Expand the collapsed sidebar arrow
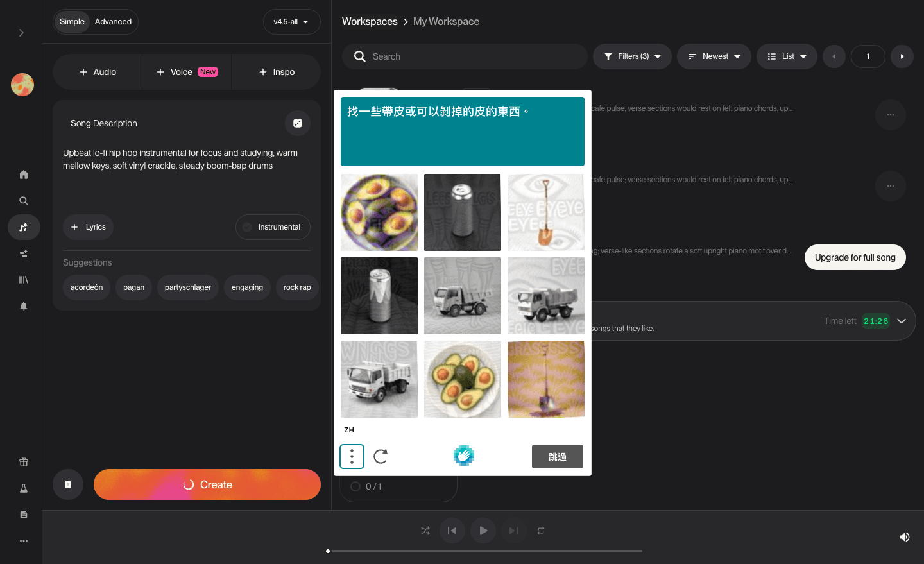 (x=21, y=33)
